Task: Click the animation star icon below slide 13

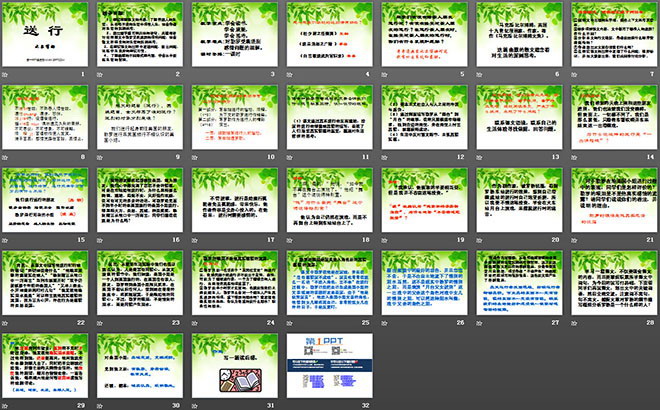Action: tap(479, 157)
